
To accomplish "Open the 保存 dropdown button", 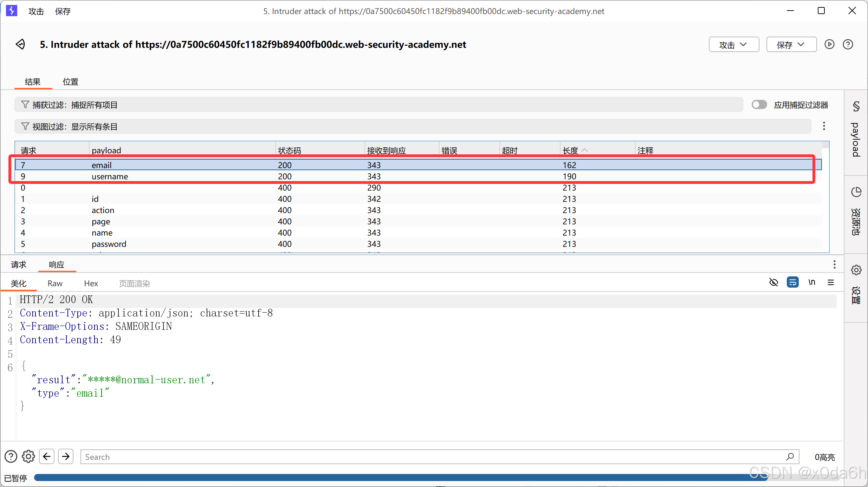I will [791, 44].
